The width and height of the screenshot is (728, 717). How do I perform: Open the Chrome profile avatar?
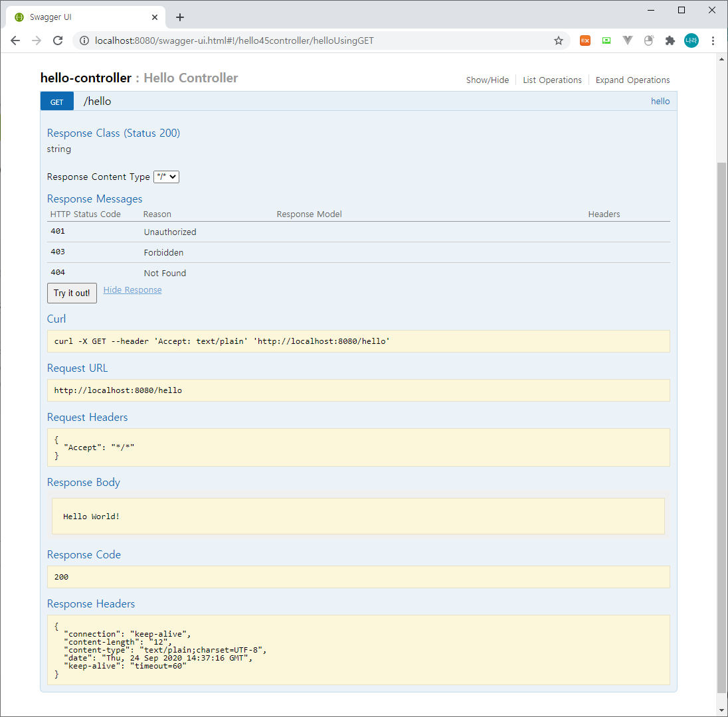click(691, 41)
